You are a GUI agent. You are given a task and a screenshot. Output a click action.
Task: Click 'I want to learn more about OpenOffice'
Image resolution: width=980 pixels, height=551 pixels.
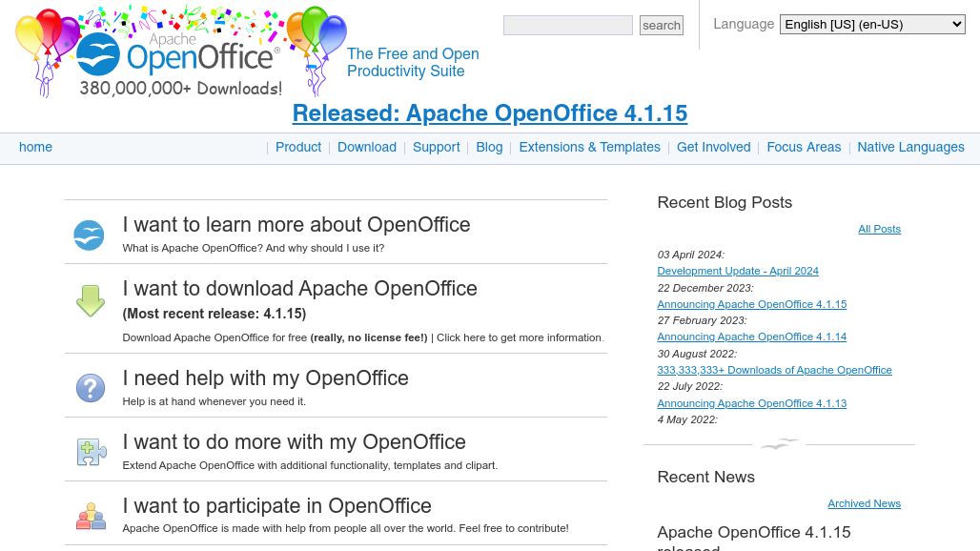[296, 224]
